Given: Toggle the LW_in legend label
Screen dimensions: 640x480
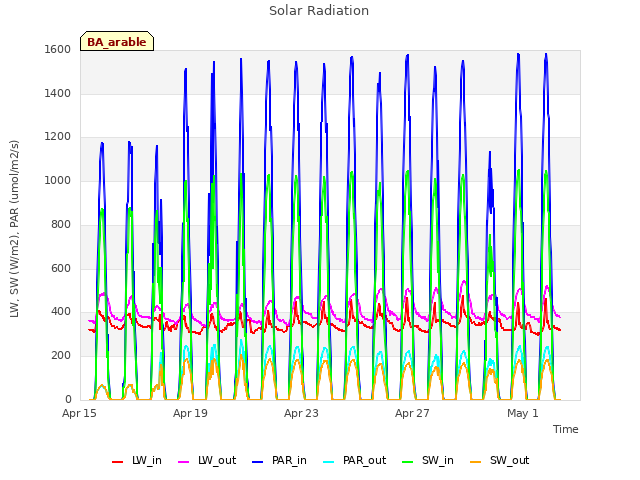Looking at the screenshot, I should pyautogui.click(x=147, y=460).
